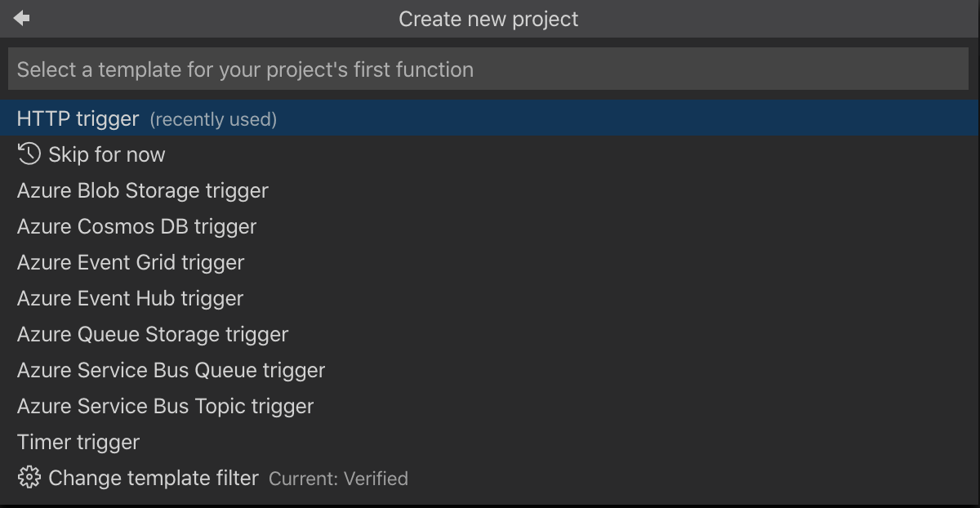980x508 pixels.
Task: Pick Azure Cosmos DB trigger
Action: coord(136,226)
